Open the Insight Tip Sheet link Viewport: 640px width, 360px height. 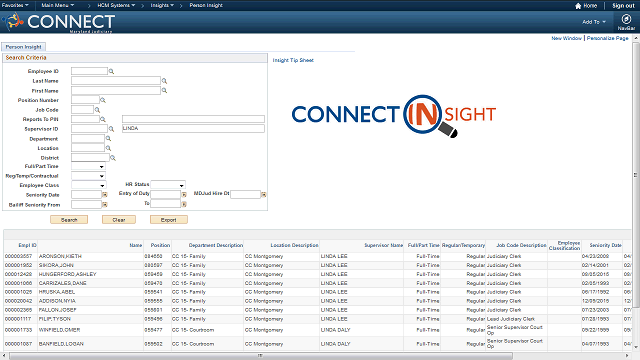(293, 60)
